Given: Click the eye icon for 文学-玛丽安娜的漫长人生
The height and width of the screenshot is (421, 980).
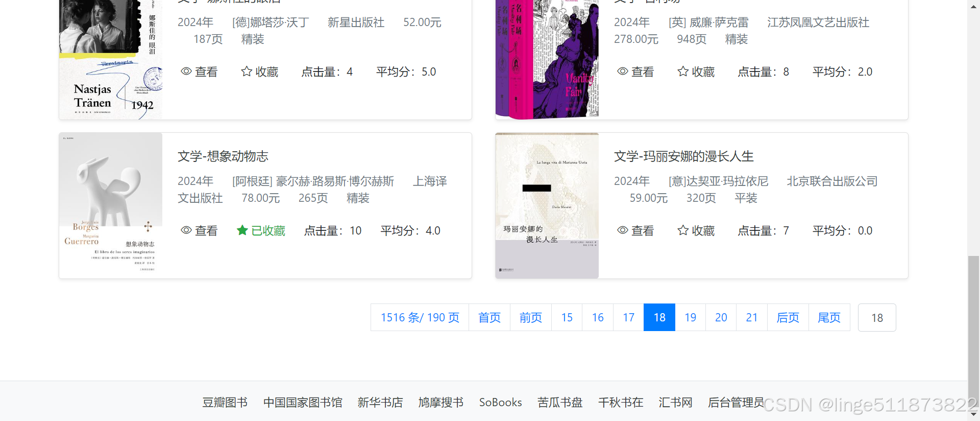Looking at the screenshot, I should click(623, 230).
